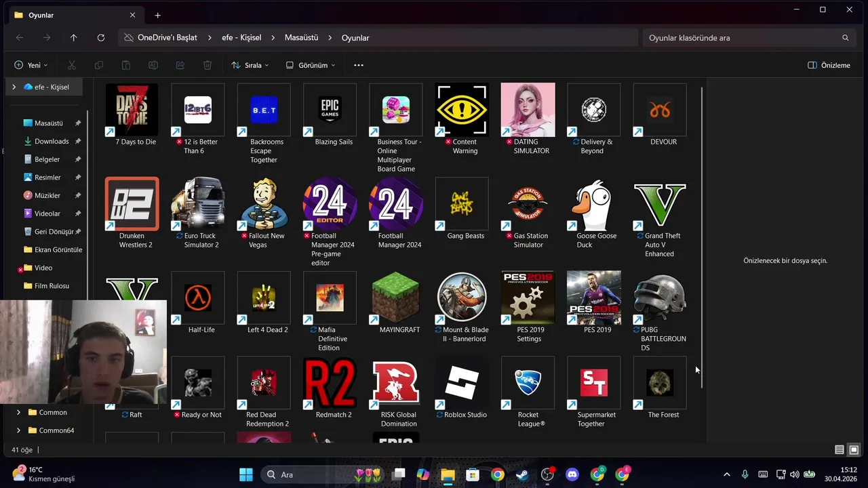Image resolution: width=868 pixels, height=488 pixels.
Task: Navigate to efe - Kişisel breadcrumb
Action: click(x=242, y=38)
